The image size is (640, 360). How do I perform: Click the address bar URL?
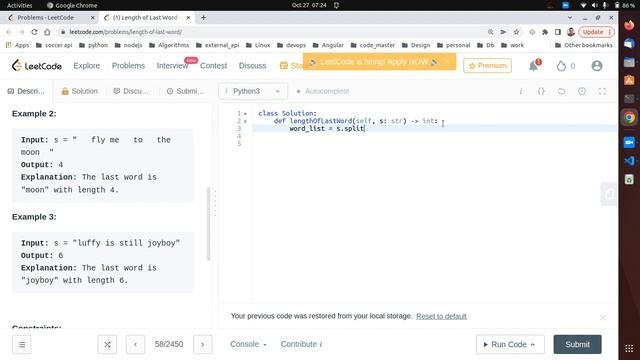[126, 32]
